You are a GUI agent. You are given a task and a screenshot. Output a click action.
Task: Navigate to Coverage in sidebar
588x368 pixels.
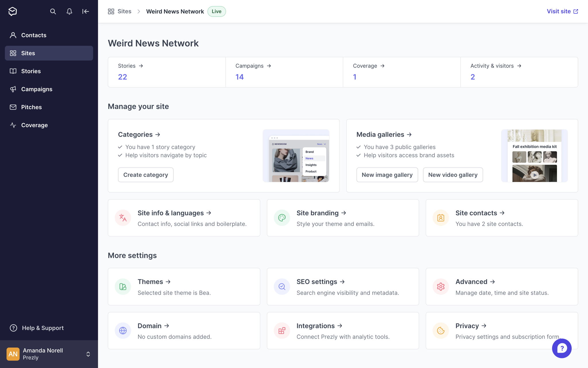pyautogui.click(x=49, y=125)
